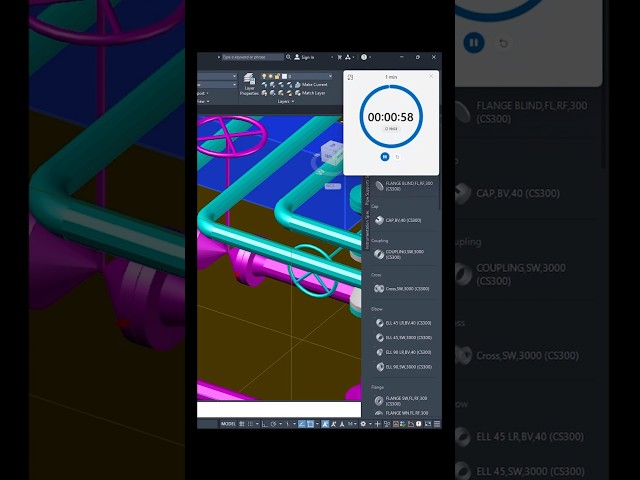The image size is (640, 480).
Task: Click the timer keep-on-top expand icon
Action: click(x=350, y=77)
